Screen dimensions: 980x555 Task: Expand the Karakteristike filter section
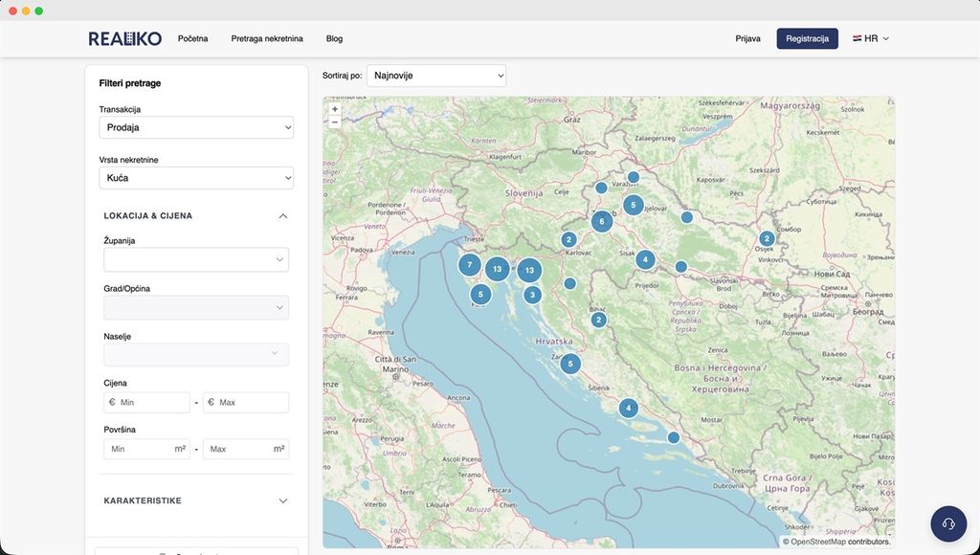(196, 500)
